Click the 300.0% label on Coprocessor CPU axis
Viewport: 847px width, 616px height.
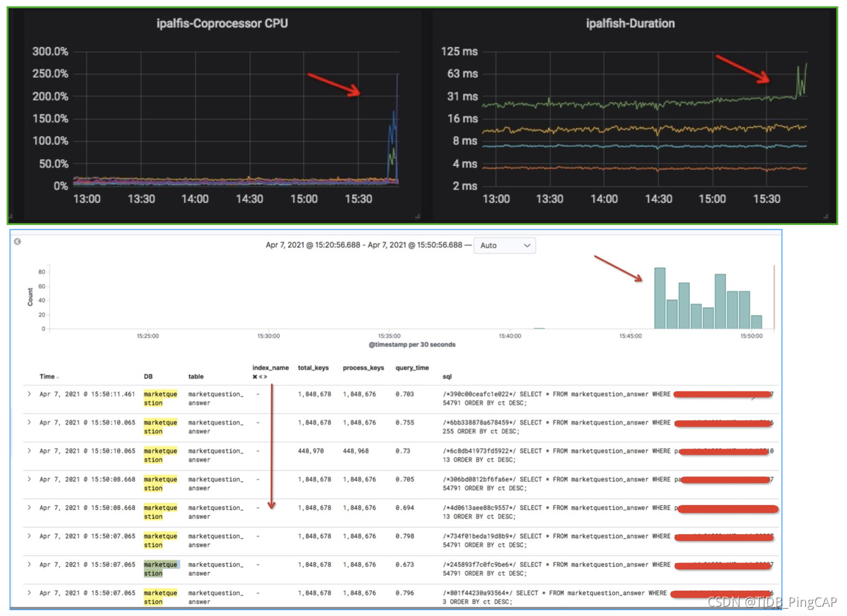(x=50, y=51)
